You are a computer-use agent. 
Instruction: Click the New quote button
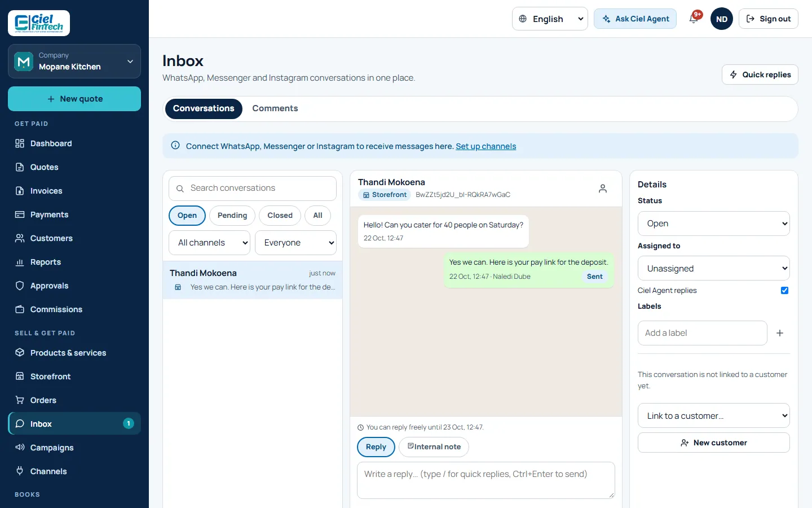pyautogui.click(x=74, y=99)
